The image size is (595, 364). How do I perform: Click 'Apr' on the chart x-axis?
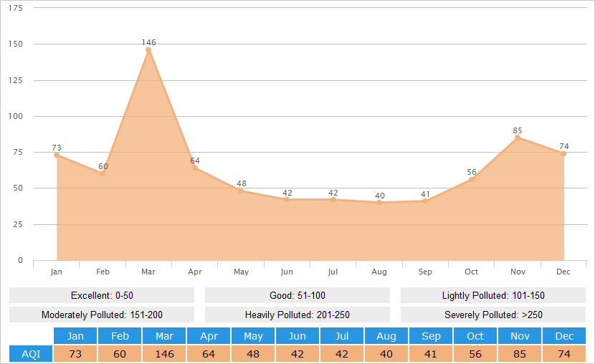195,272
